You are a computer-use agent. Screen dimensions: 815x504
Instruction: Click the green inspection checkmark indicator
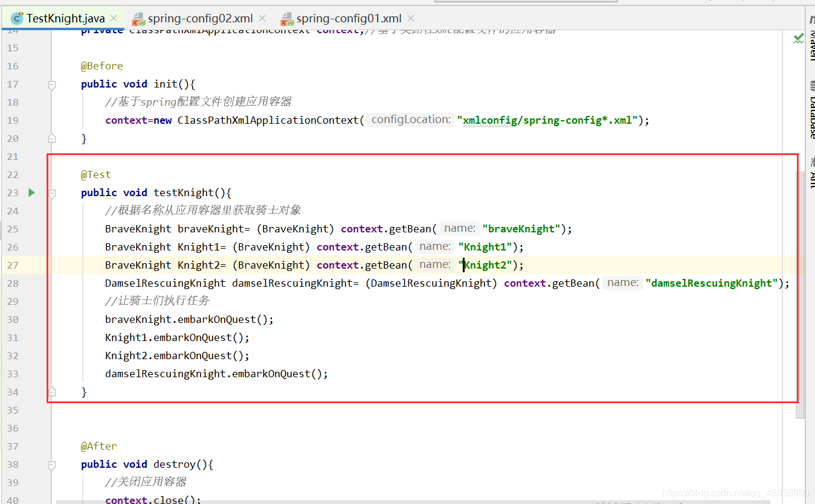point(798,39)
